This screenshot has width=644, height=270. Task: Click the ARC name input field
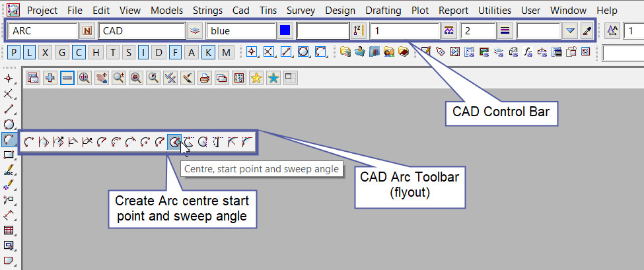(x=43, y=31)
